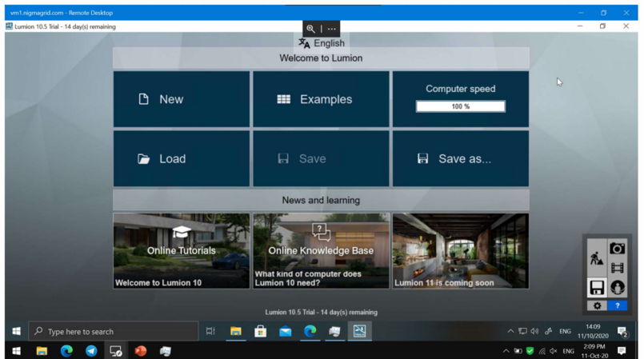The width and height of the screenshot is (644, 359).
Task: Start a New Lumion project
Action: coord(181,99)
